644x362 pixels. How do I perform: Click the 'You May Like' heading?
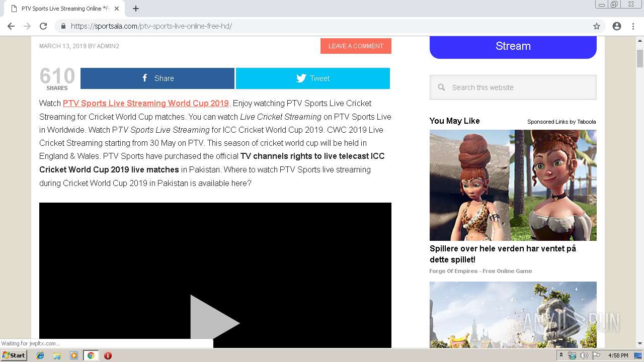coord(455,121)
